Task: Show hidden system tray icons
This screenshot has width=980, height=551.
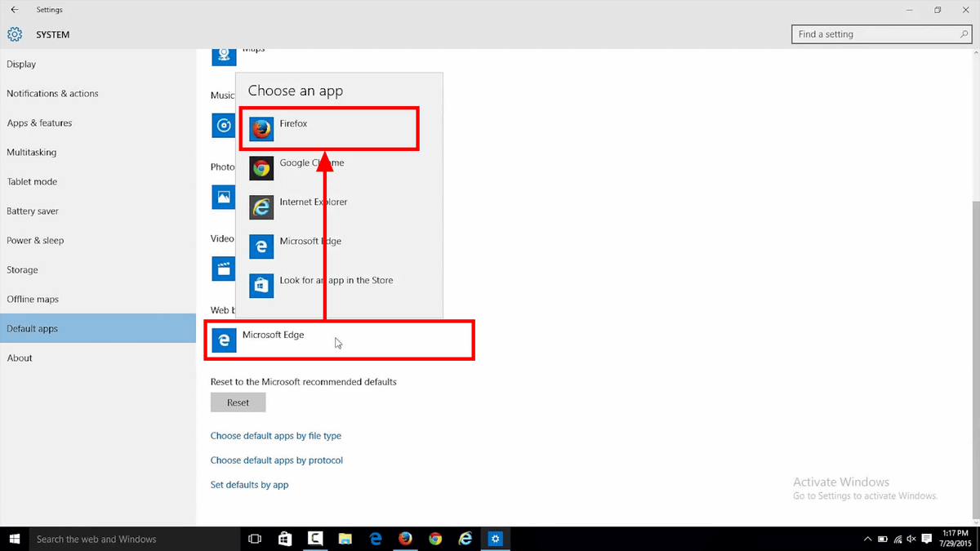Action: pos(867,539)
